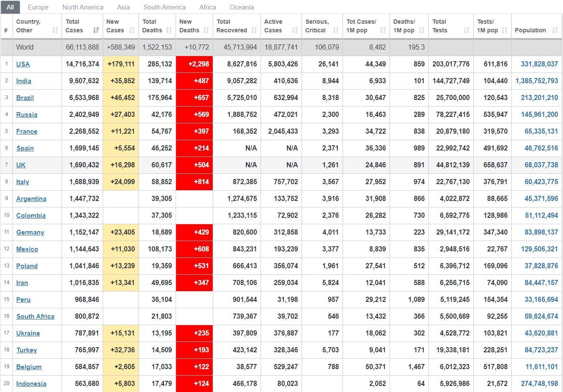The height and width of the screenshot is (392, 563).
Task: Sort by Total Tests column arrows
Action: (x=466, y=30)
